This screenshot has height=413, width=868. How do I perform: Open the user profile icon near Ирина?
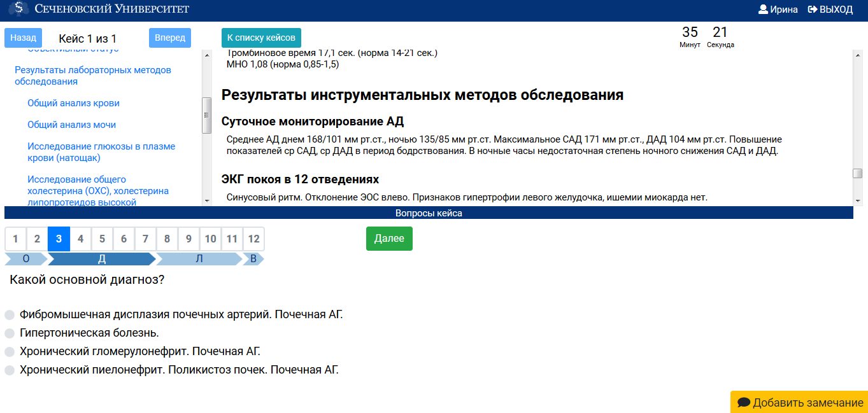[x=762, y=9]
